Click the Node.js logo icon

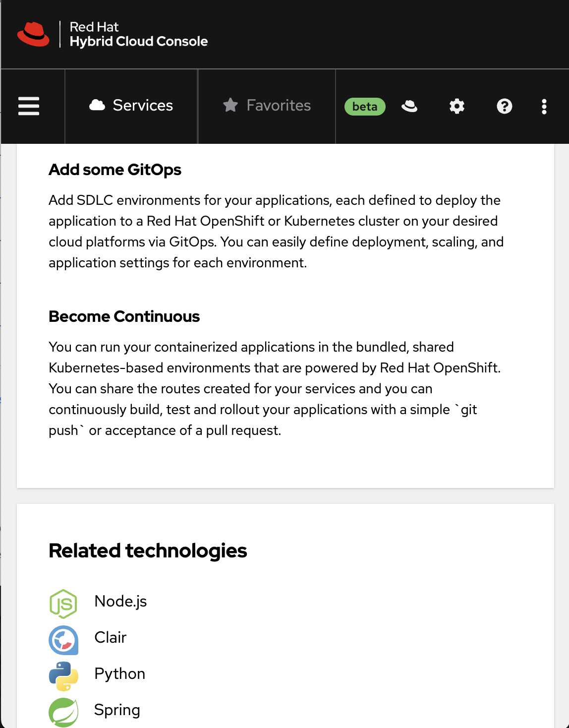pyautogui.click(x=63, y=604)
